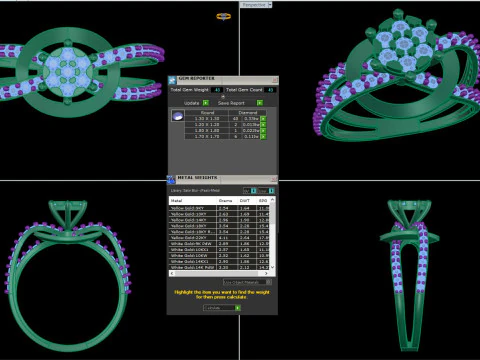Click the Metal Weights panel icon

pyautogui.click(x=171, y=179)
